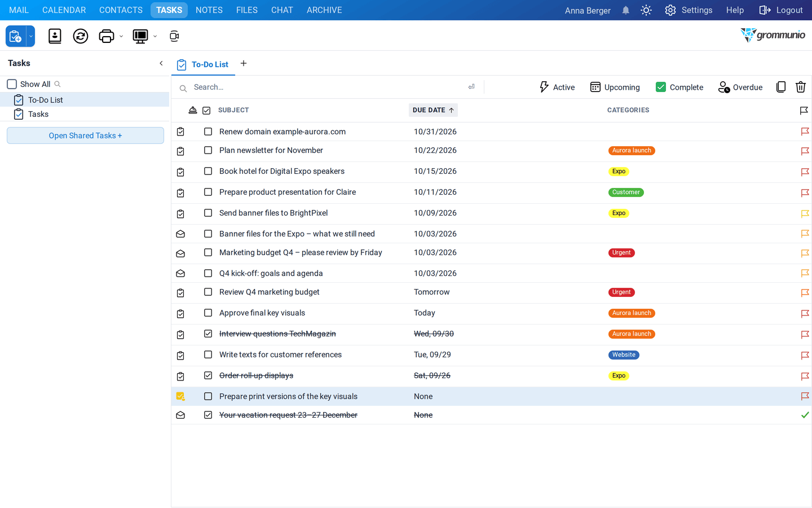This screenshot has height=508, width=812.
Task: Add a new tab with plus icon
Action: pos(244,63)
